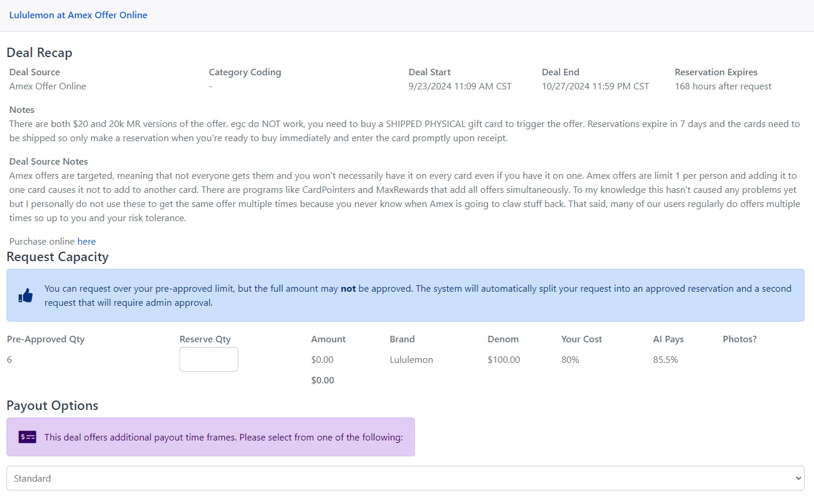814x504 pixels.
Task: Click the Denom amount of $100.00
Action: coord(503,359)
